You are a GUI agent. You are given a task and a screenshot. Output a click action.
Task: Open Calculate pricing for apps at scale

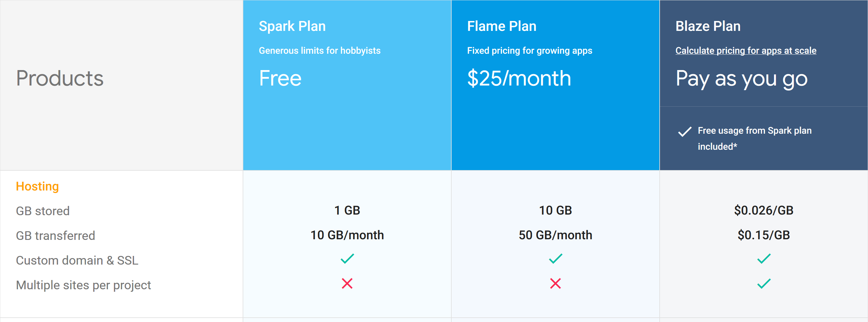tap(746, 50)
